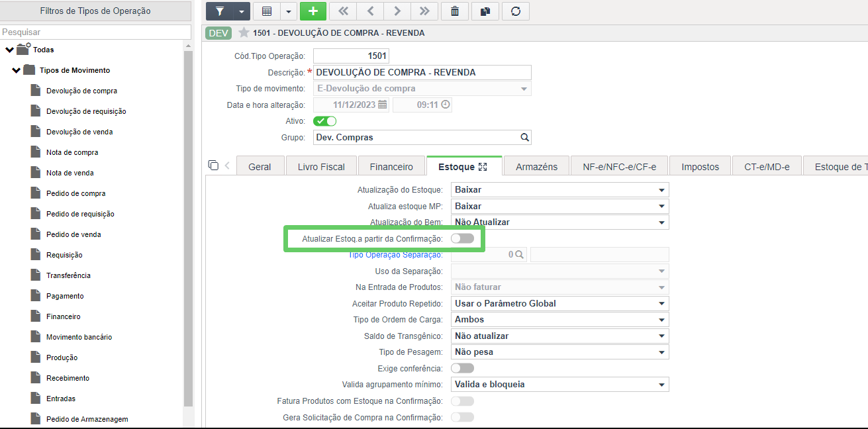
Task: Go to next record
Action: coord(397,11)
